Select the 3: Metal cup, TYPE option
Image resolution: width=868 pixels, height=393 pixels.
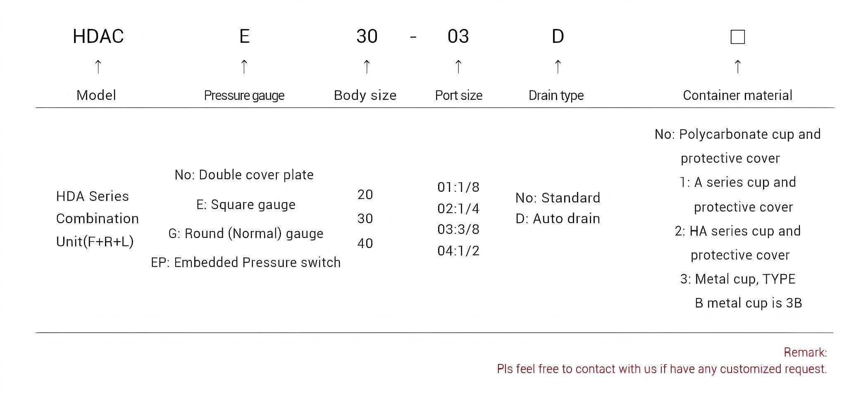[738, 279]
